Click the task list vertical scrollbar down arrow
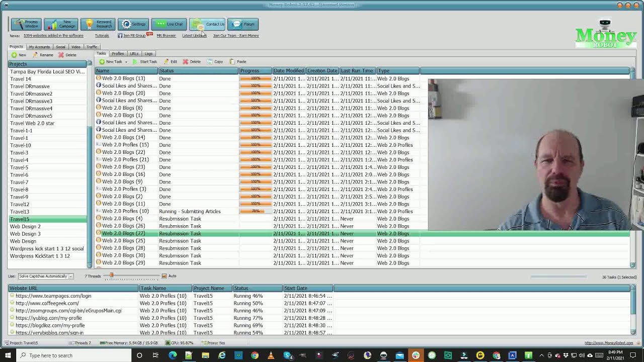 click(x=632, y=265)
